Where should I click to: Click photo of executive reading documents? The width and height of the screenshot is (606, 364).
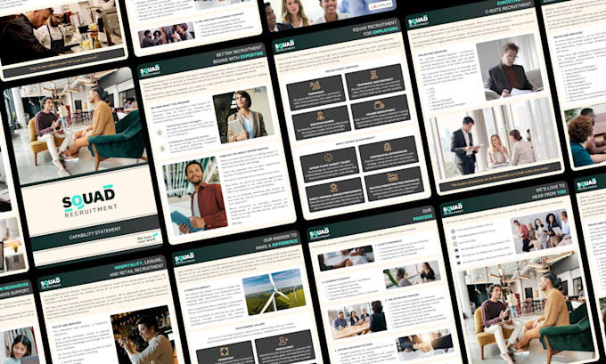(x=510, y=67)
